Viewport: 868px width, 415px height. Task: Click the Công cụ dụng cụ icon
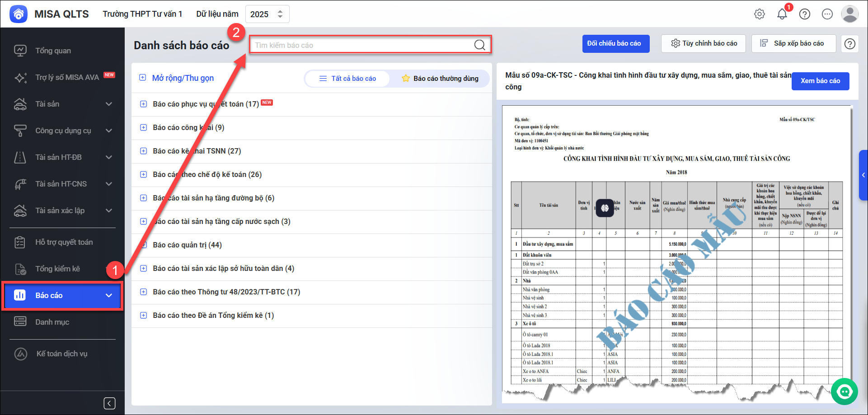click(x=20, y=131)
